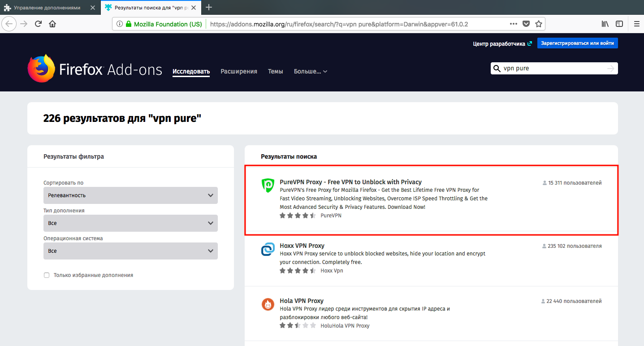The image size is (644, 346).
Task: Open the Library icon in toolbar
Action: [x=605, y=24]
